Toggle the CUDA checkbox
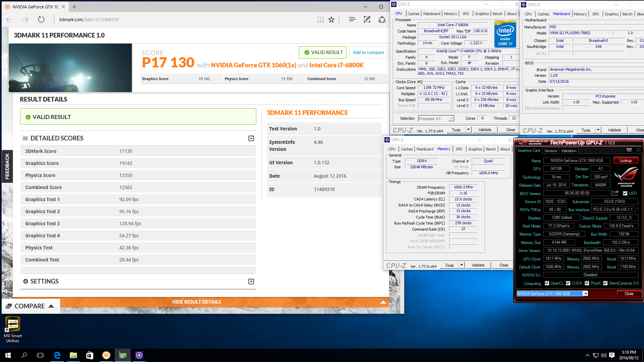 568,283
